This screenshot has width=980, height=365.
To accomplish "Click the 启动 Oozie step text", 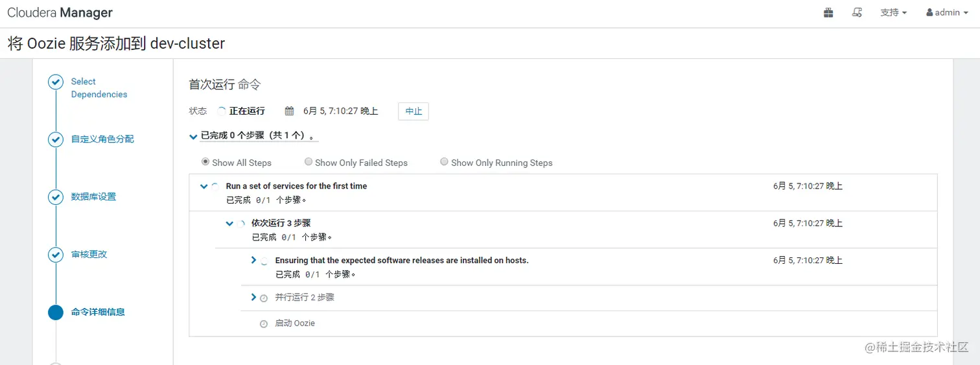I will click(x=295, y=323).
